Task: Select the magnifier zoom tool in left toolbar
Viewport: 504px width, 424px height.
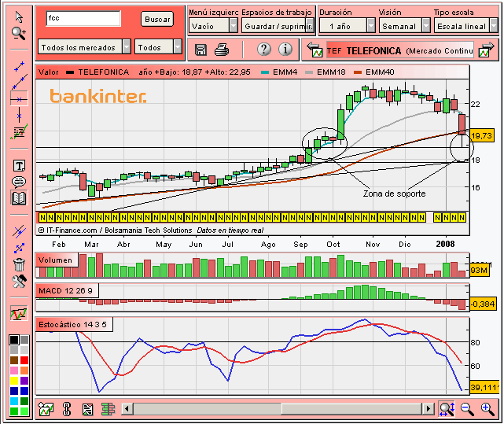Action: [19, 34]
